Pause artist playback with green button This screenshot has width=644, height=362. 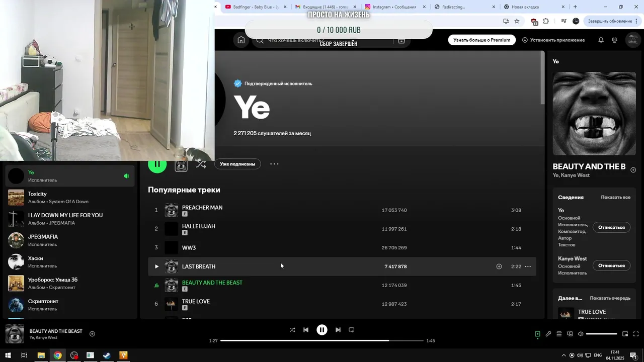click(x=157, y=164)
